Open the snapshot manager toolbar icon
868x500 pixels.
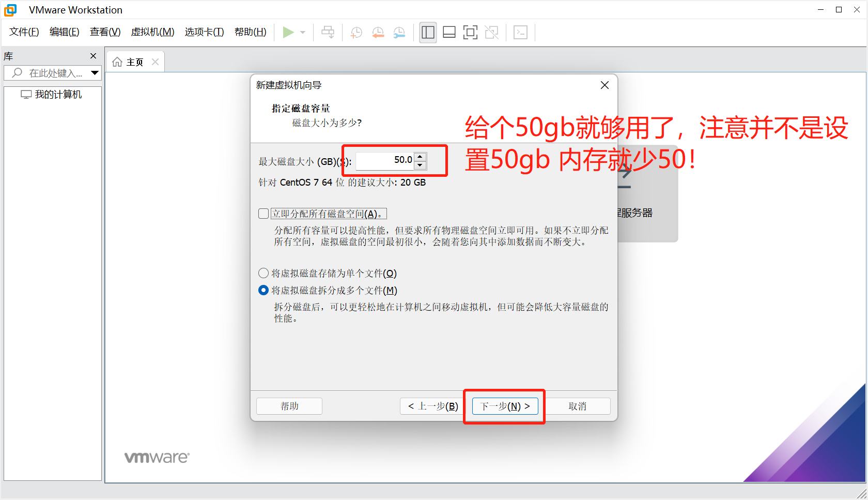[399, 33]
